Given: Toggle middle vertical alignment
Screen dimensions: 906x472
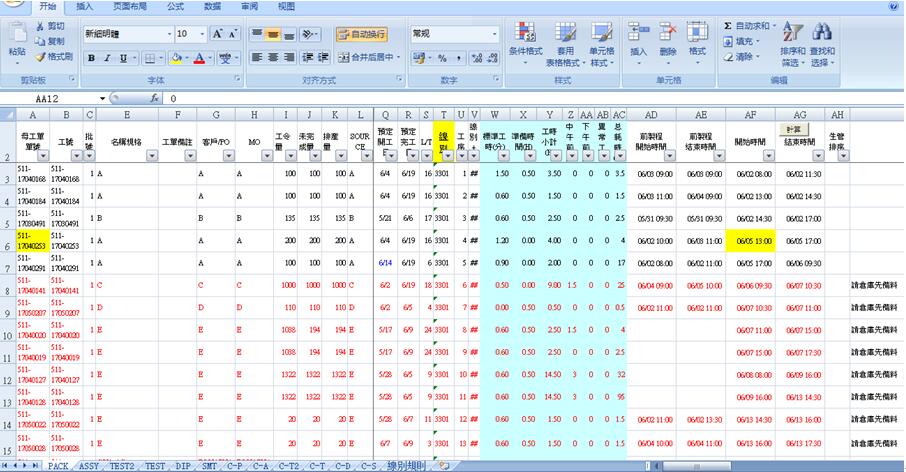Looking at the screenshot, I should coord(273,34).
